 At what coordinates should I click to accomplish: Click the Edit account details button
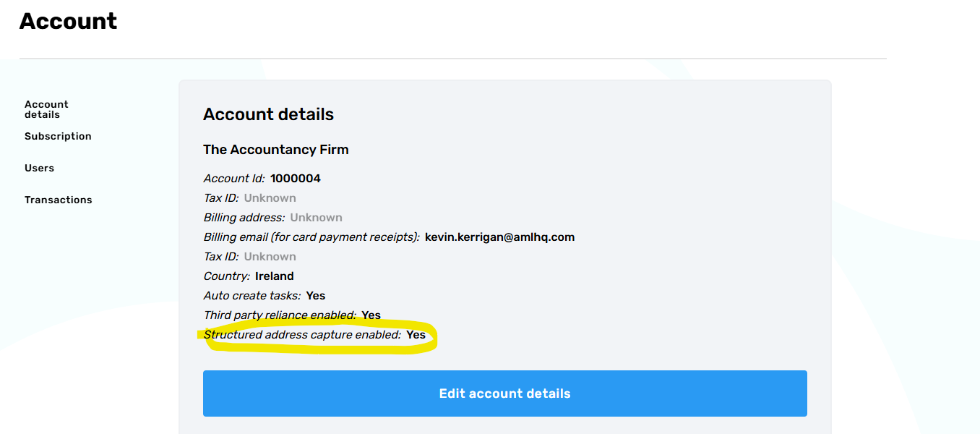(x=504, y=393)
